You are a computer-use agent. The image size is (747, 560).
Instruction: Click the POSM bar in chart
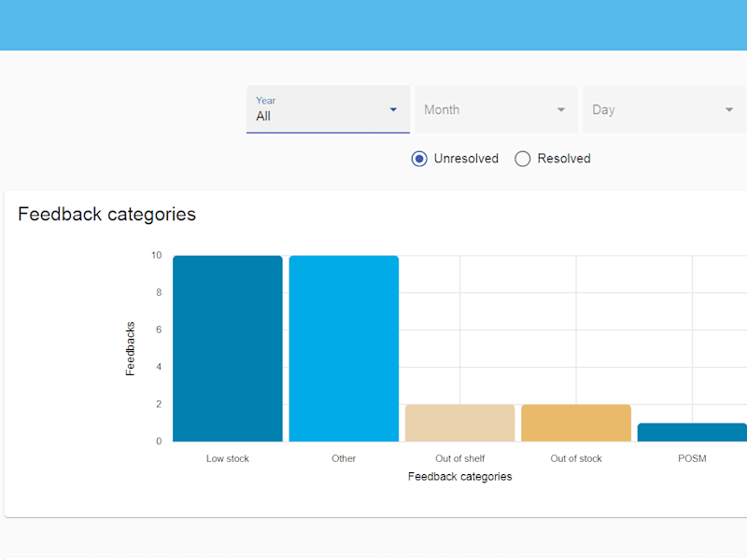pyautogui.click(x=692, y=432)
